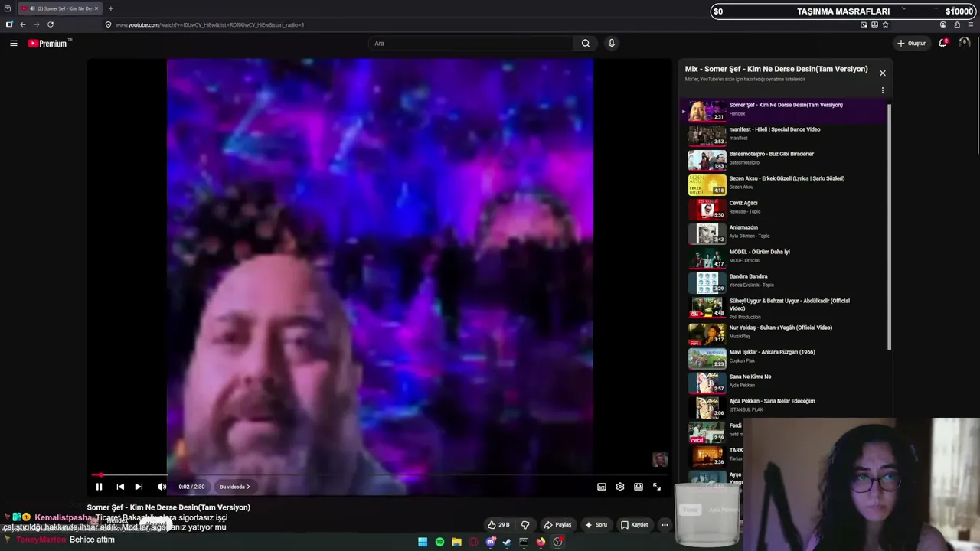The width and height of the screenshot is (980, 551).
Task: Reload the current page
Action: (x=51, y=24)
